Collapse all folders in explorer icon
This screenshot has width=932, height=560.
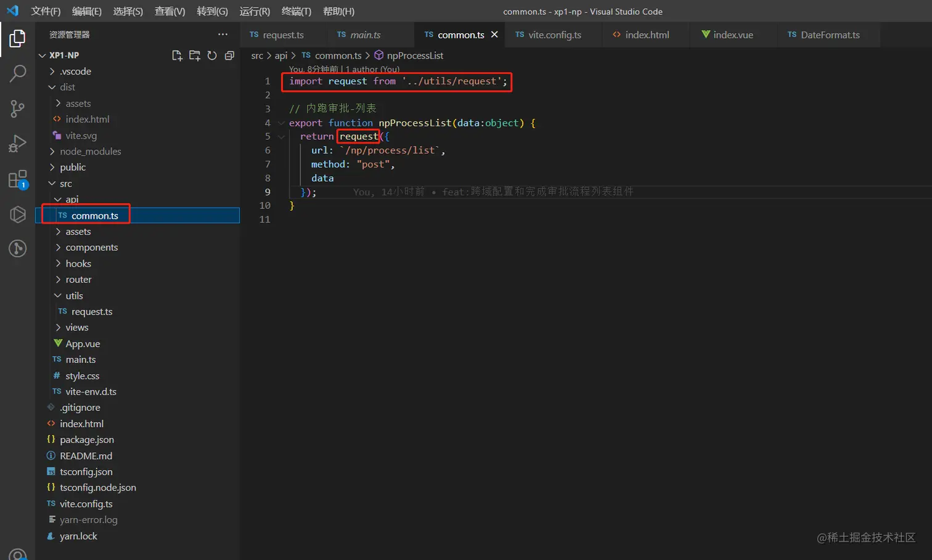click(229, 55)
